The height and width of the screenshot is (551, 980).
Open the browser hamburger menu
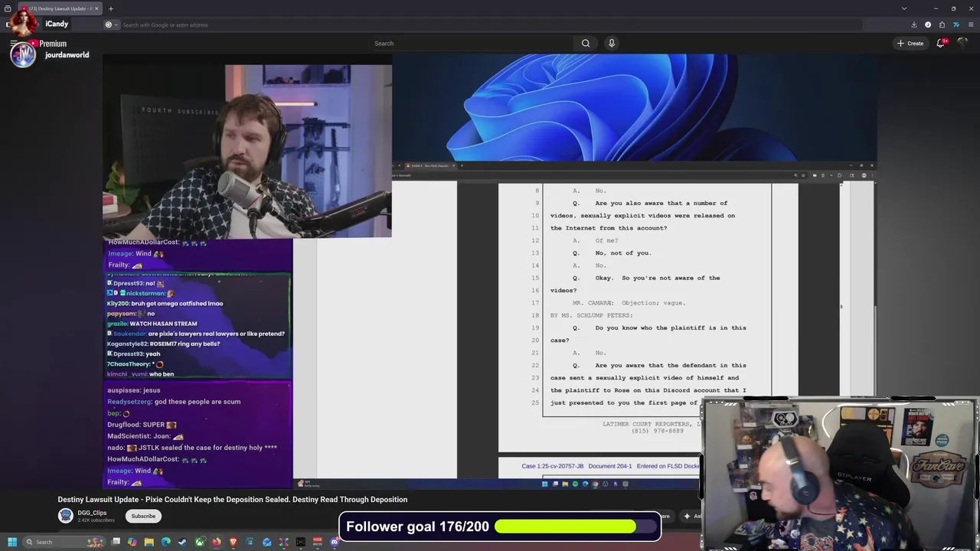coord(970,24)
